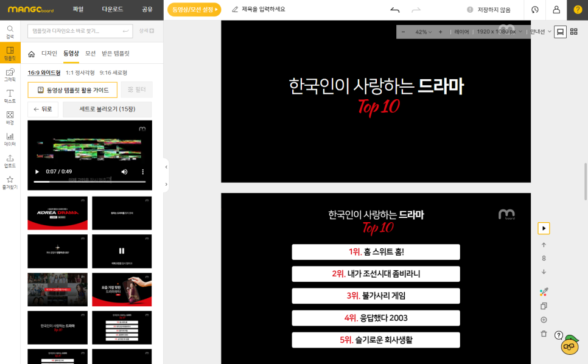588x364 pixels.
Task: Open the 업로드 upload sidebar icon
Action: tap(10, 161)
